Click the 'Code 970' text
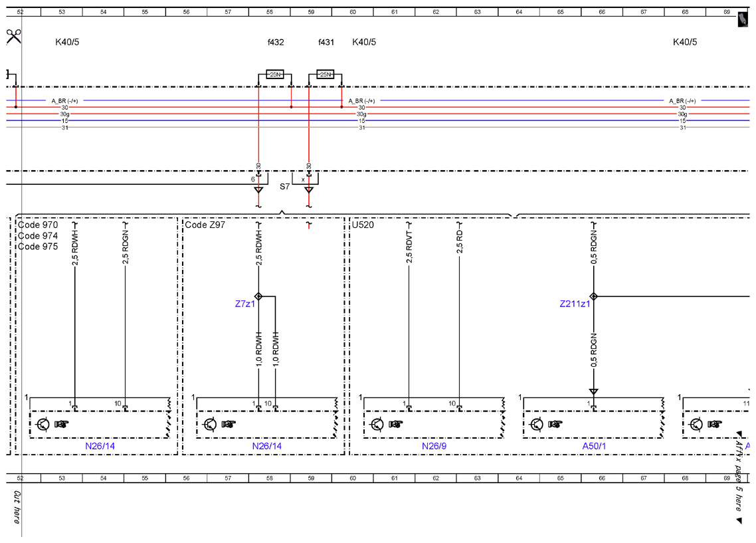Viewport: 756px width, 543px height. [x=38, y=225]
